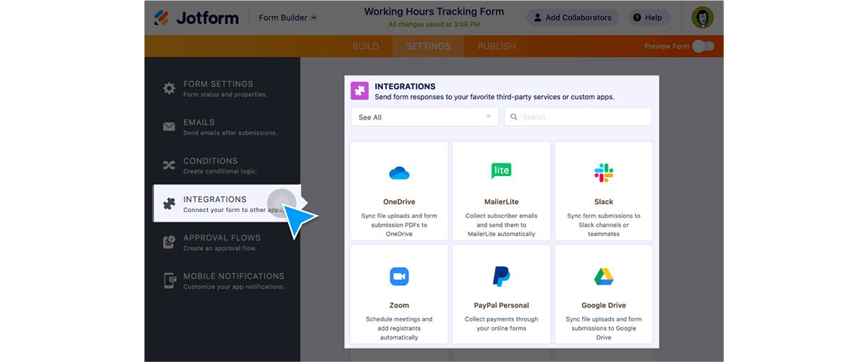Click Add Collaborators button
The image size is (868, 362).
573,17
